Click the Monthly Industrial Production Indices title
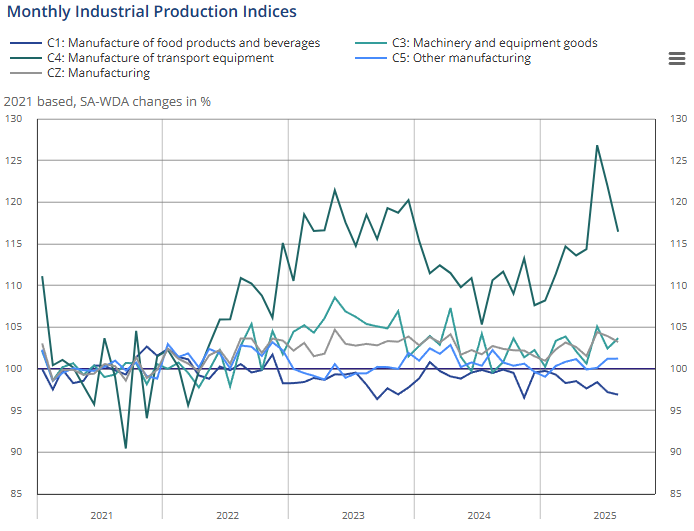 coord(151,12)
